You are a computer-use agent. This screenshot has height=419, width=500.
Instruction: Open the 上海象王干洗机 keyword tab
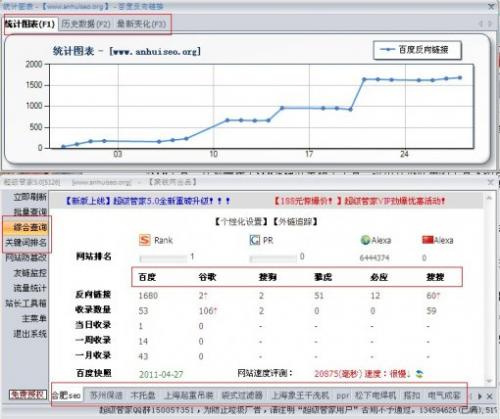(x=300, y=396)
